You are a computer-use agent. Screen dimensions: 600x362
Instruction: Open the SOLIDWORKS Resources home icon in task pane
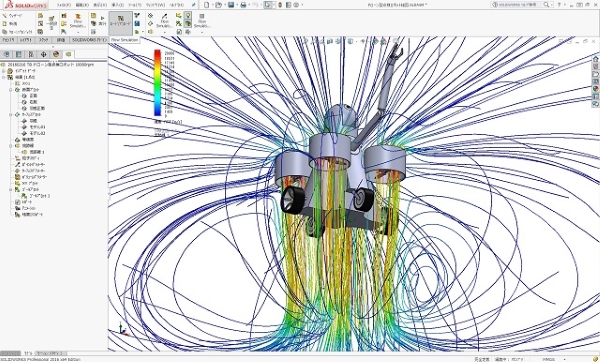(x=595, y=59)
